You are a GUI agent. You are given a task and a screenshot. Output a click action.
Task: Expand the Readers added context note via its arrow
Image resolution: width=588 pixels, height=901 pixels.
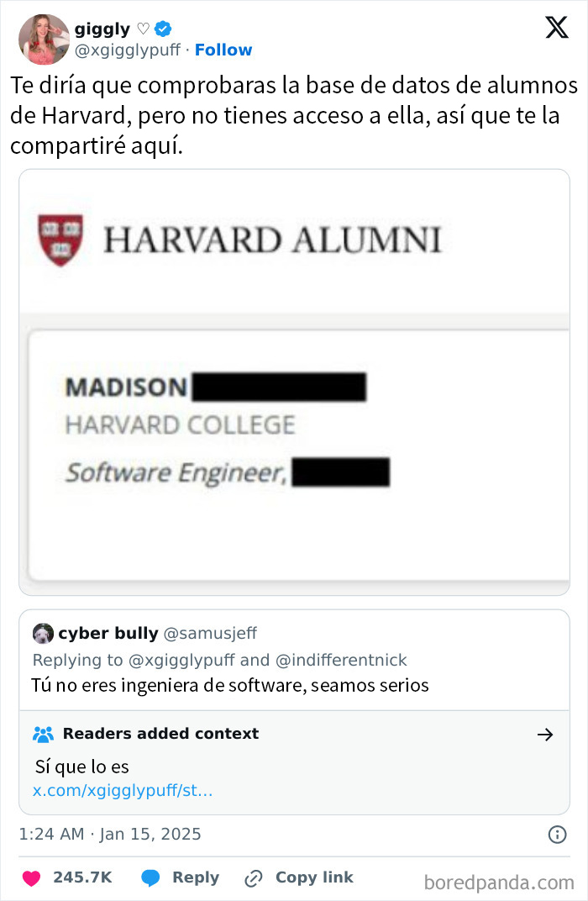coord(546,734)
